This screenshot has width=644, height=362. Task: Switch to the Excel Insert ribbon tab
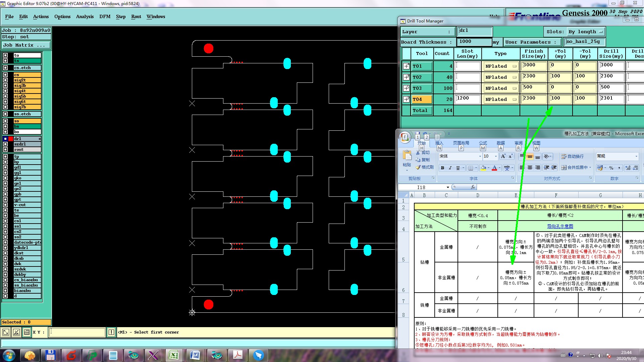[439, 143]
